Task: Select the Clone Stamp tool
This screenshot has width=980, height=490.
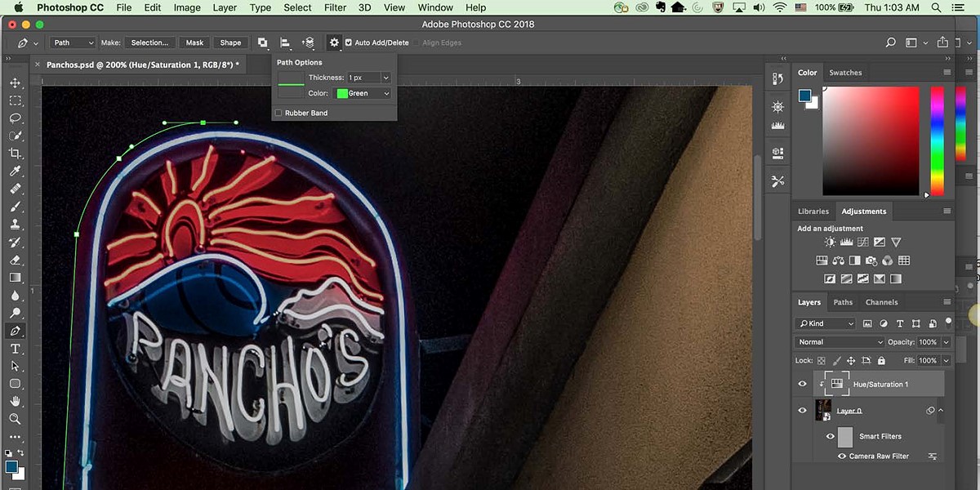Action: click(15, 225)
